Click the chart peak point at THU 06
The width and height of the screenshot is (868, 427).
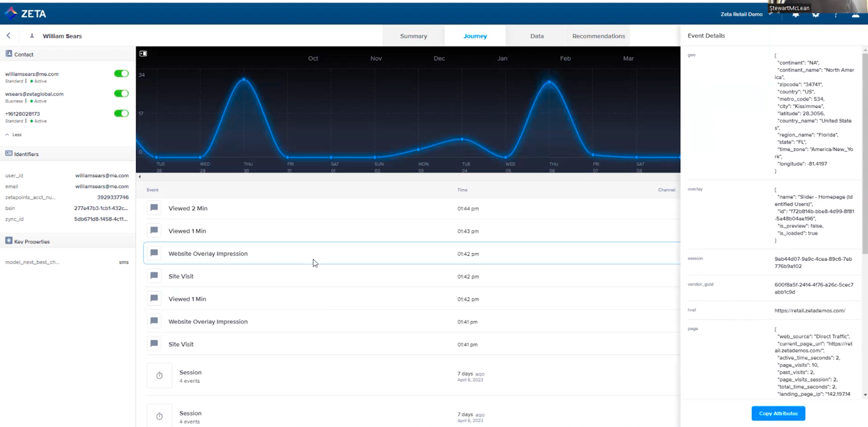click(x=550, y=82)
